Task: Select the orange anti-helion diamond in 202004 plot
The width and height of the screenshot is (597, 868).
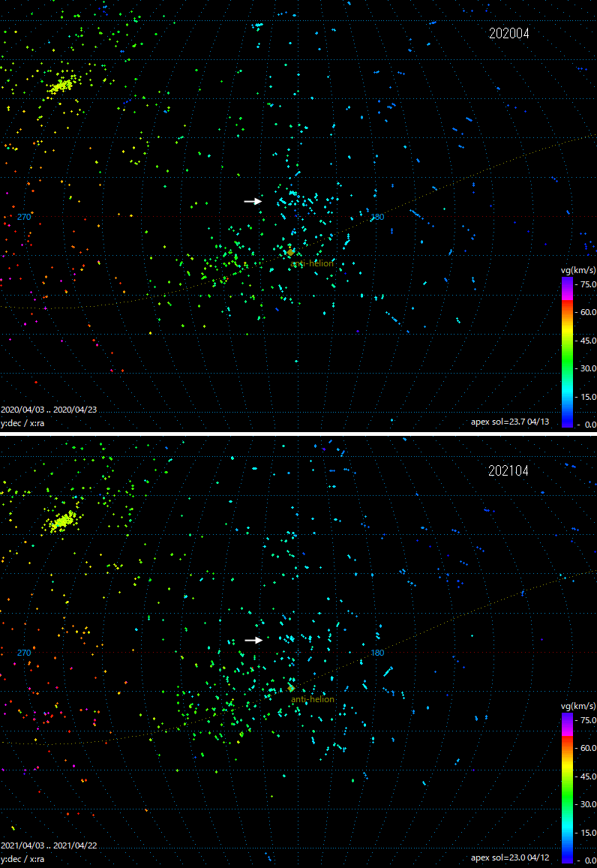Action: point(291,252)
